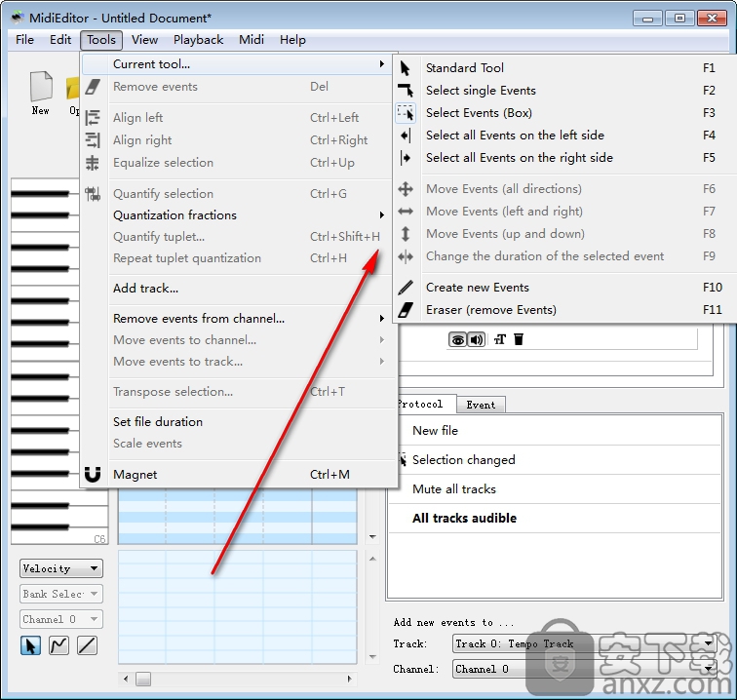
Task: Click velocity area scroll up arrow
Action: coord(372,559)
